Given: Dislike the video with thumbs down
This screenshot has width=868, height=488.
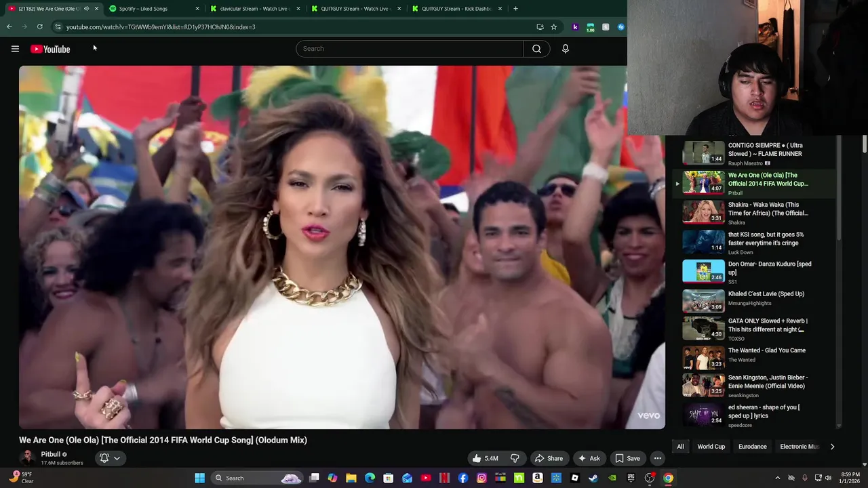Looking at the screenshot, I should coord(515,458).
